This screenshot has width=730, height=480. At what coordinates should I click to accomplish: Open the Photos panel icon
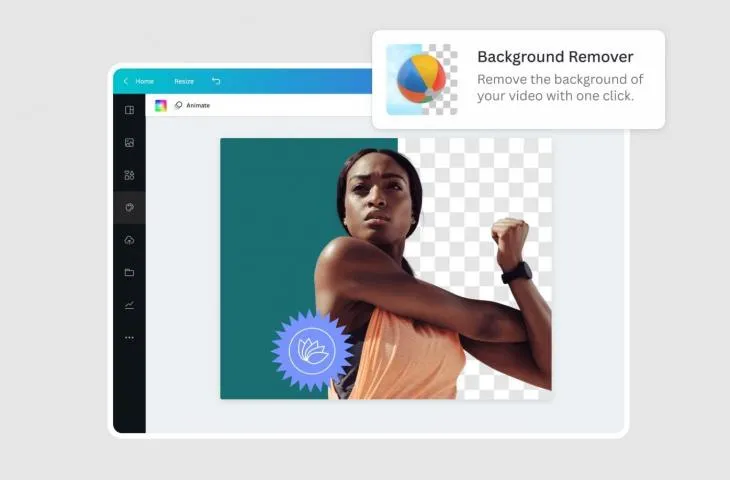tap(129, 142)
